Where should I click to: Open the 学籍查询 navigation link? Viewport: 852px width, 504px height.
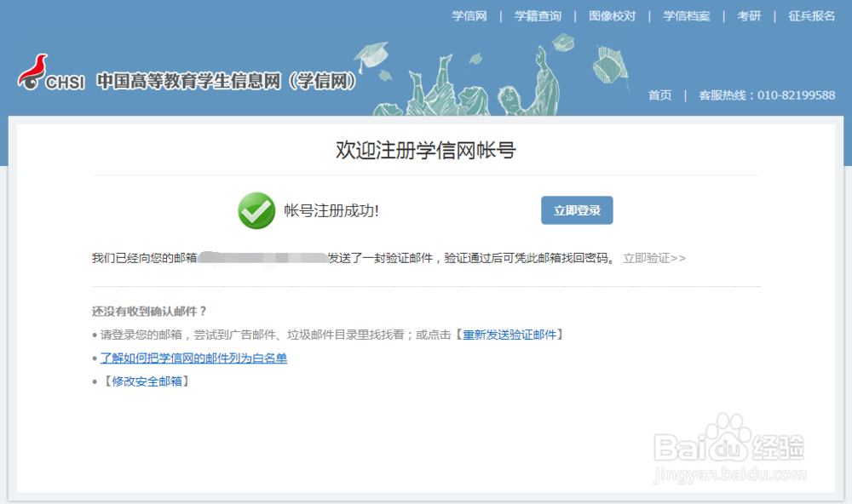pos(538,16)
